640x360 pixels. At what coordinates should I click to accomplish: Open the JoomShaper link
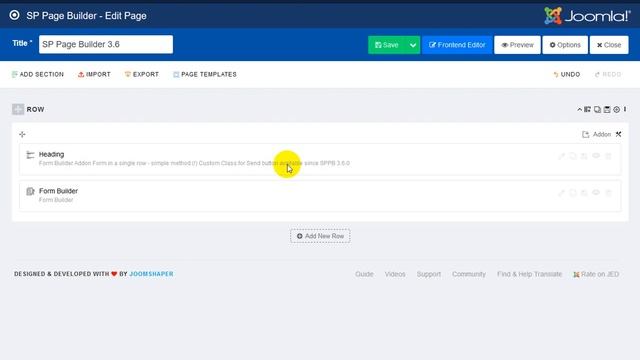tap(151, 274)
